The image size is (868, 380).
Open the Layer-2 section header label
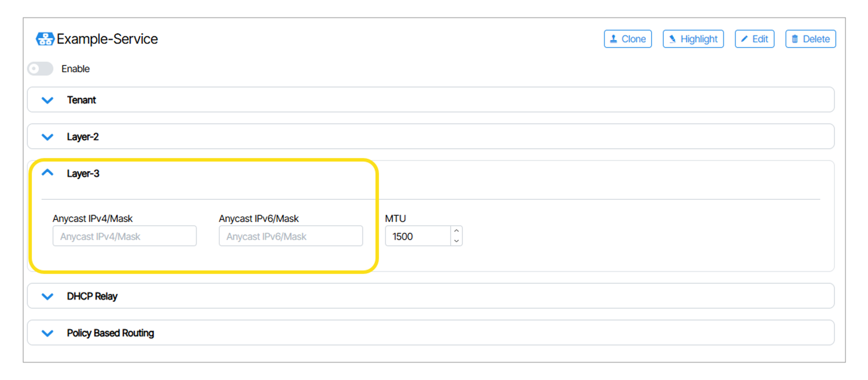83,137
